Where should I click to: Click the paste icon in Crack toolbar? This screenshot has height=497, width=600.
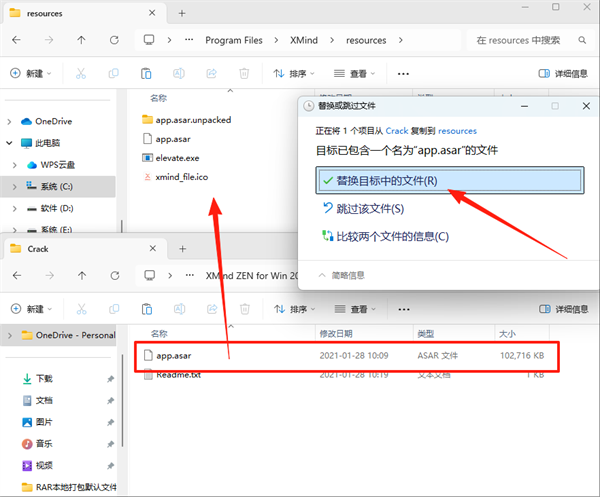(x=147, y=309)
